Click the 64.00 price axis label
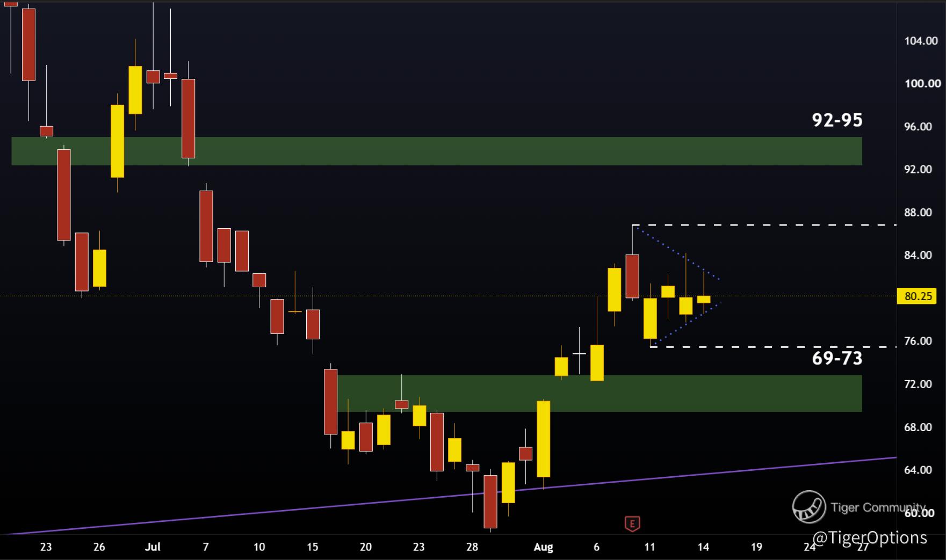 pos(918,470)
